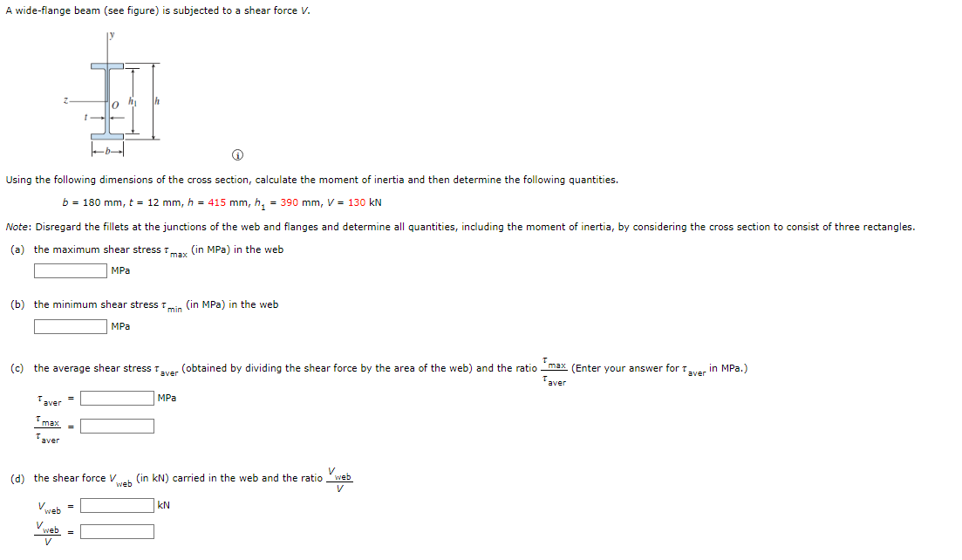Viewport: 962px width, 560px height.
Task: Click the part (a) label
Action: pos(17,249)
